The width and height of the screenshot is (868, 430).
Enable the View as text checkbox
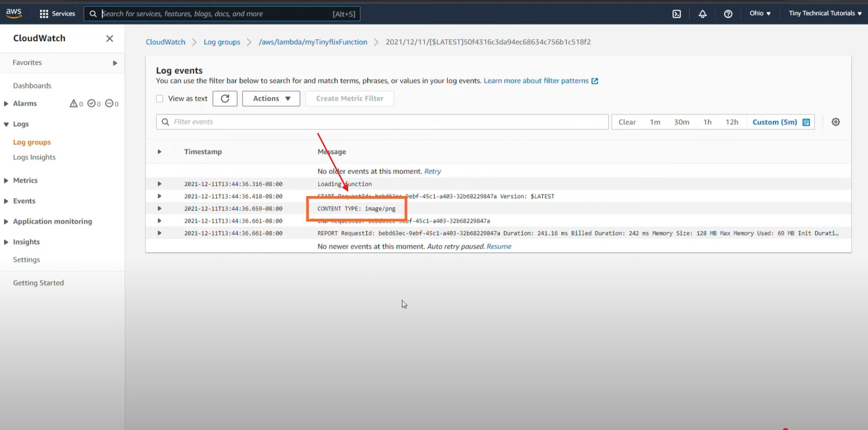pos(160,99)
